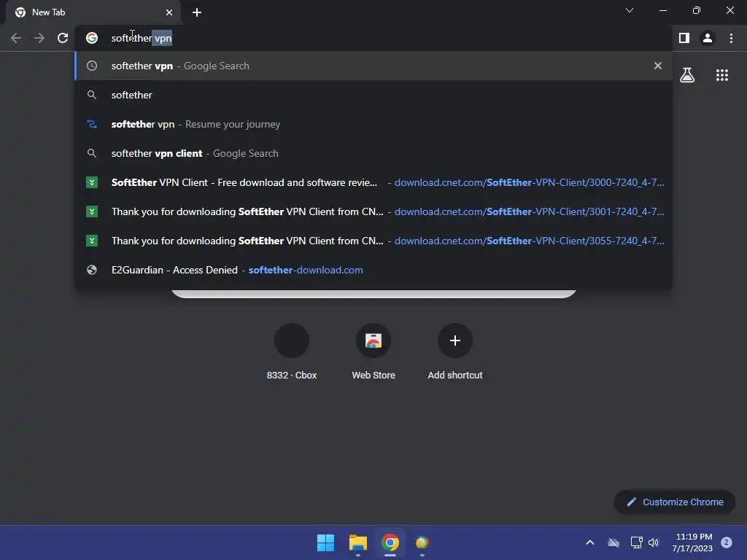Click the journeys icon beside Resume your journey
This screenshot has width=747, height=560.
(92, 124)
